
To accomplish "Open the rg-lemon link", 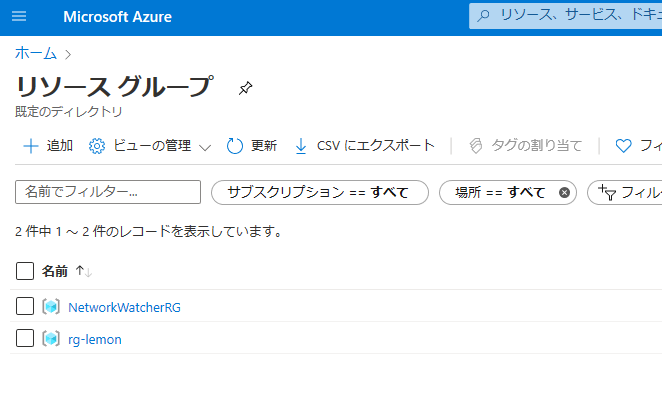I will (x=95, y=340).
